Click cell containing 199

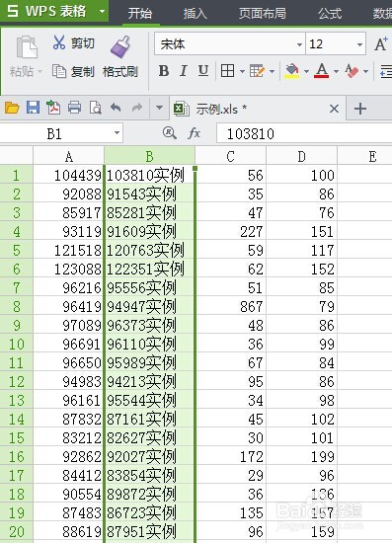click(x=301, y=456)
